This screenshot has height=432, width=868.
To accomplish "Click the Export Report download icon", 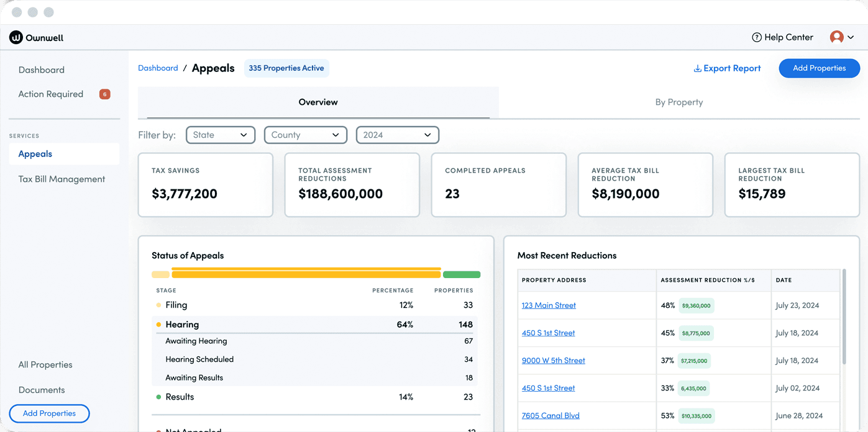I will click(x=697, y=69).
